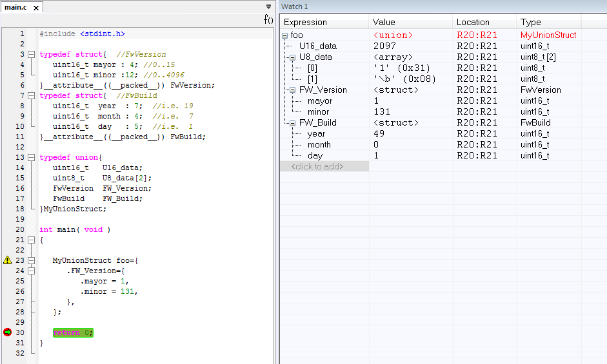Click <stdint.h> in the include line

[103, 34]
